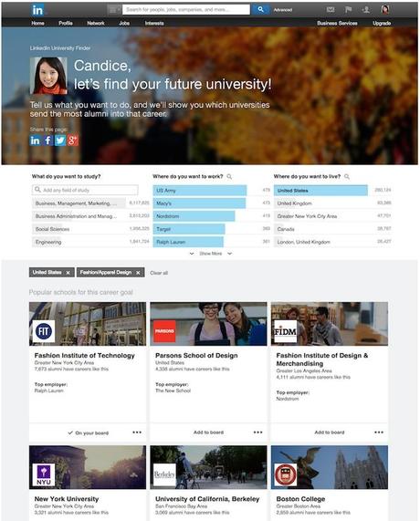Share page on Google Plus icon
420x521 pixels.
pyautogui.click(x=73, y=141)
